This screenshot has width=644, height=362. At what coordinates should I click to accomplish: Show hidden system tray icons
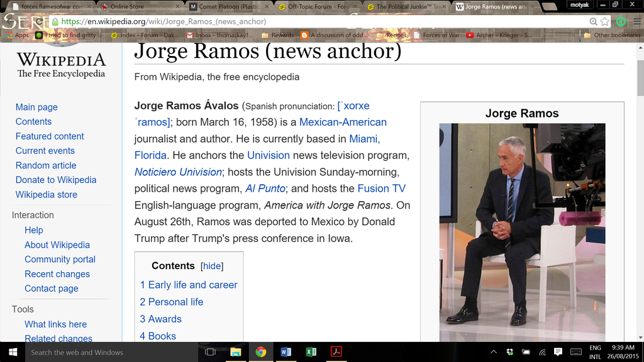point(494,352)
